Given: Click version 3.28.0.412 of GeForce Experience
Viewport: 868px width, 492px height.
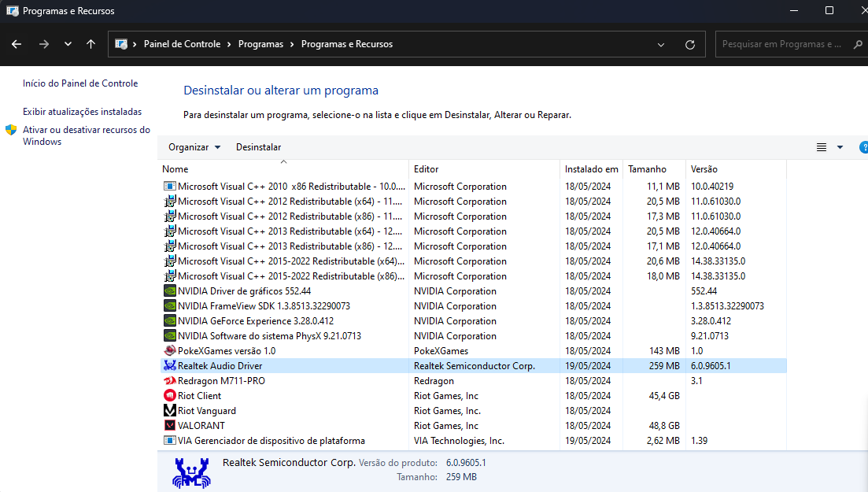Looking at the screenshot, I should [711, 321].
